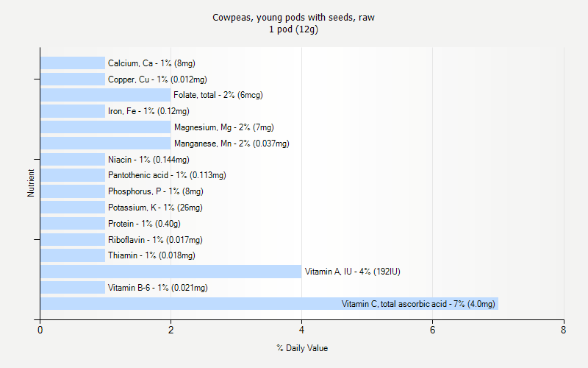Click the '% Daily Value' axis title
This screenshot has width=588, height=368.
click(302, 347)
